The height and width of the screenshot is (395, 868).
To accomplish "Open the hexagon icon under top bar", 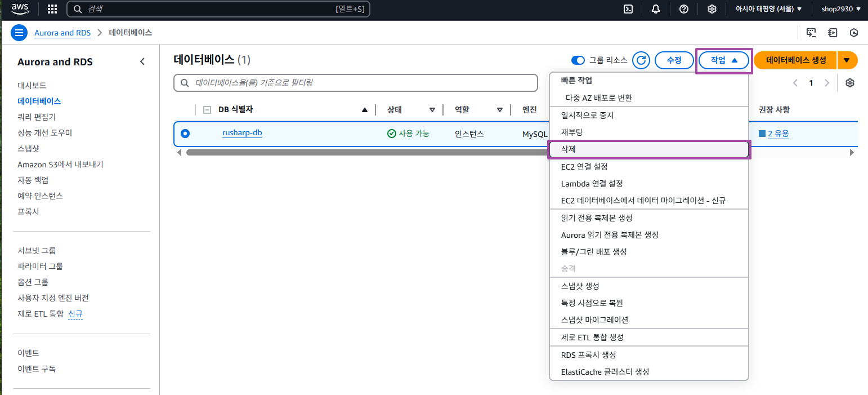I will click(x=854, y=33).
